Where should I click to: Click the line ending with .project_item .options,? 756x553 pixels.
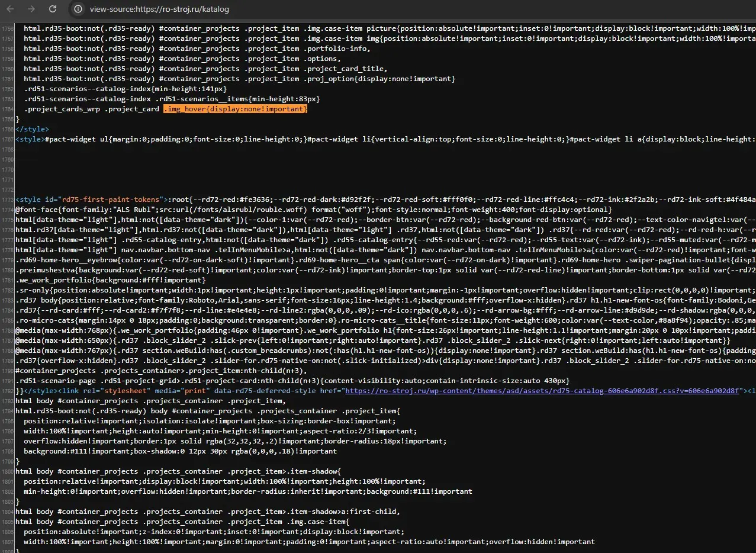tap(182, 59)
